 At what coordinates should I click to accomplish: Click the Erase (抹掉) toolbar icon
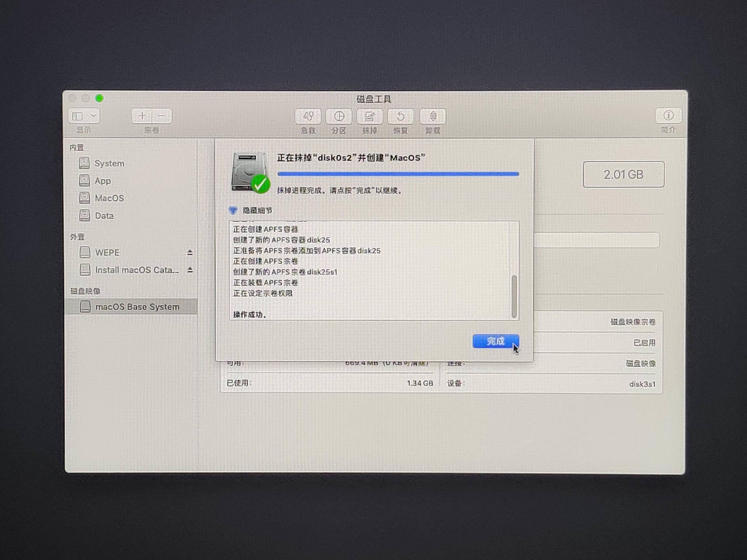[x=370, y=116]
